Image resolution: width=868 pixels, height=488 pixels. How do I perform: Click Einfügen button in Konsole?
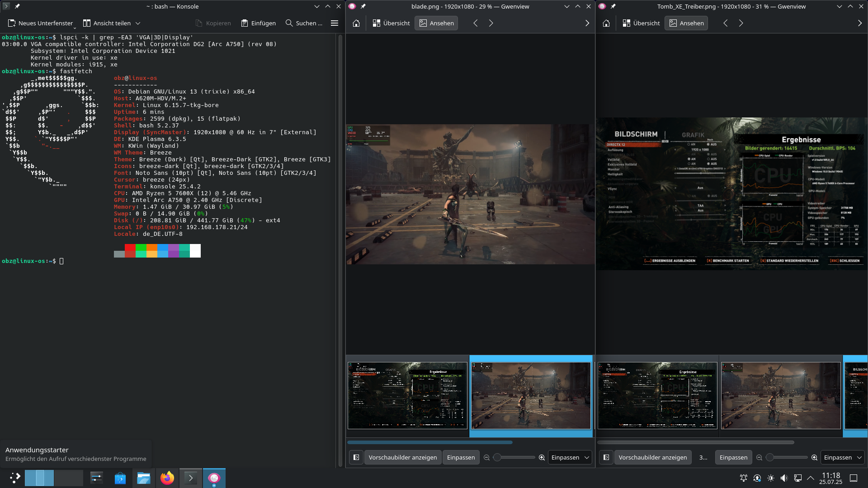pyautogui.click(x=259, y=23)
